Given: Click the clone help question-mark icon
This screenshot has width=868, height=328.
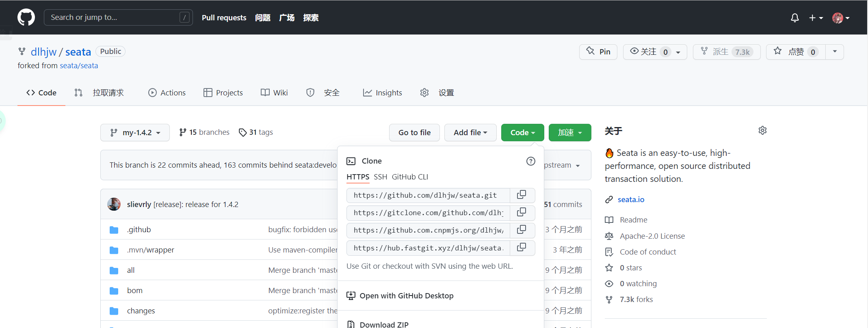Looking at the screenshot, I should [530, 161].
